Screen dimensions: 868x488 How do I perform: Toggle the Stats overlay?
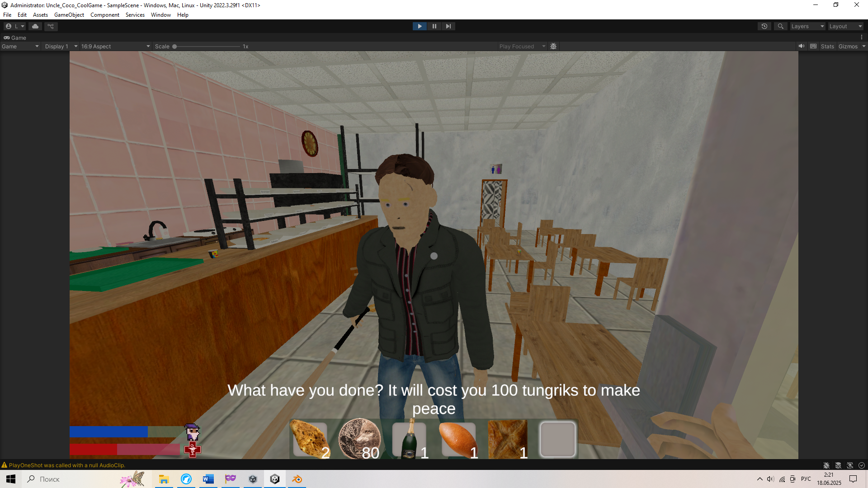click(827, 46)
